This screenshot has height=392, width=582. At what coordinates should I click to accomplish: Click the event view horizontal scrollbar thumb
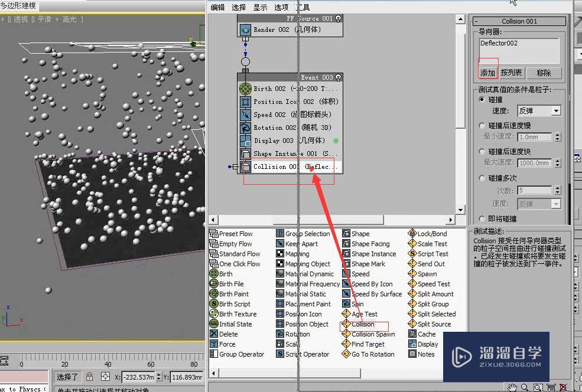328,220
